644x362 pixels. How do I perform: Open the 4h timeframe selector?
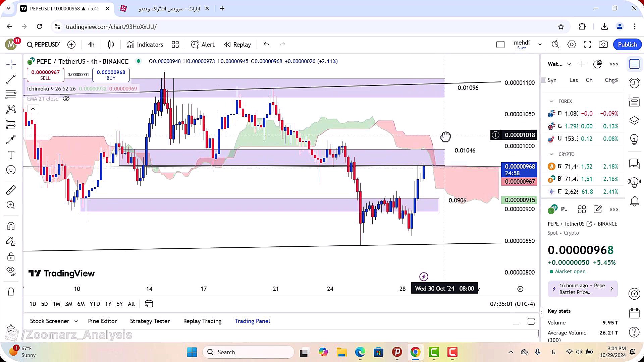point(91,45)
